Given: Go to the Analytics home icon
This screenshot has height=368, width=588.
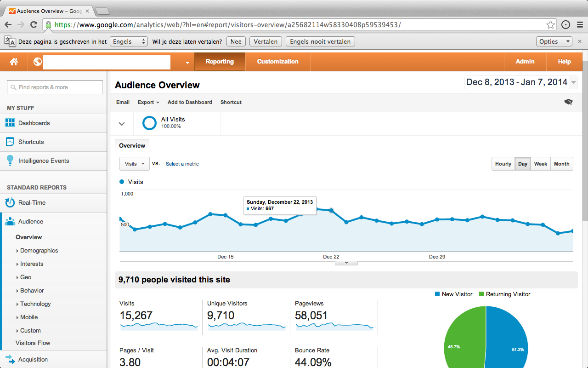Looking at the screenshot, I should click(14, 62).
